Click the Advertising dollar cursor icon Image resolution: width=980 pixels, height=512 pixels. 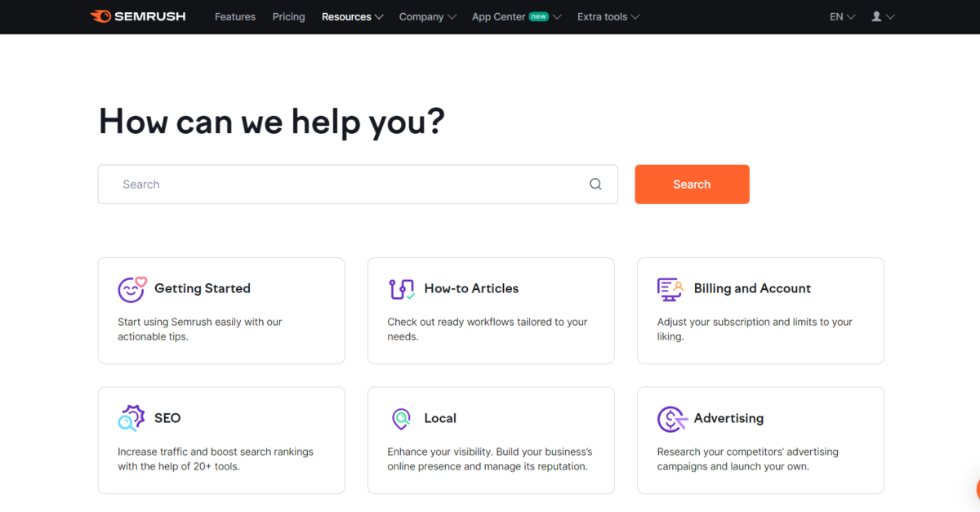[671, 419]
